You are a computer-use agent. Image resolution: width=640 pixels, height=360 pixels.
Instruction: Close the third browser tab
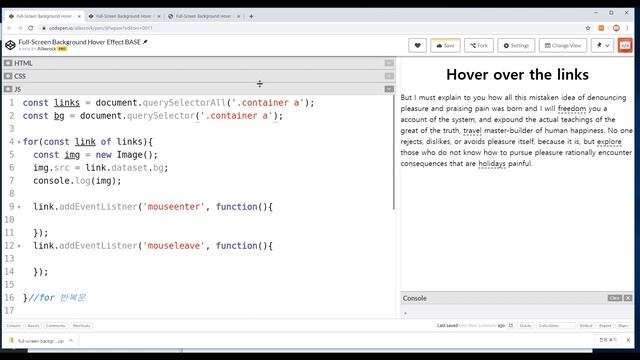pyautogui.click(x=239, y=16)
